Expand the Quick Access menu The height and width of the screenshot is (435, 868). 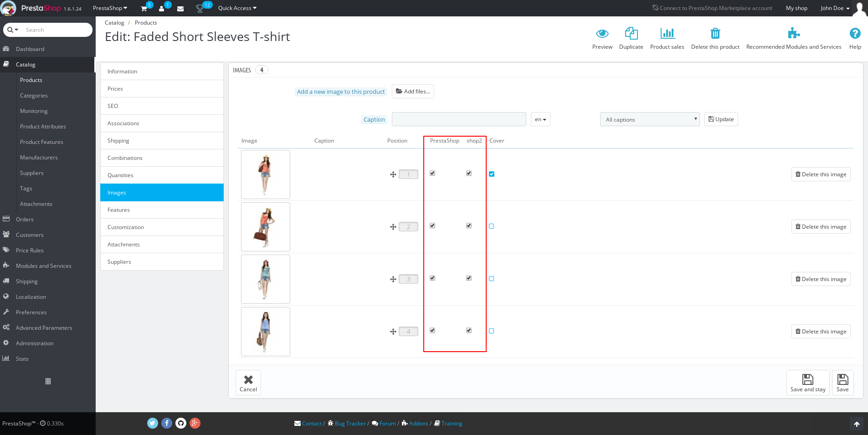(236, 8)
